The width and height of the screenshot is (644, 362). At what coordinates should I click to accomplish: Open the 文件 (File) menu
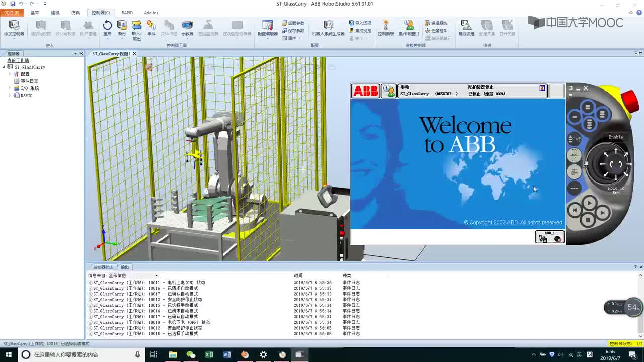(x=12, y=12)
